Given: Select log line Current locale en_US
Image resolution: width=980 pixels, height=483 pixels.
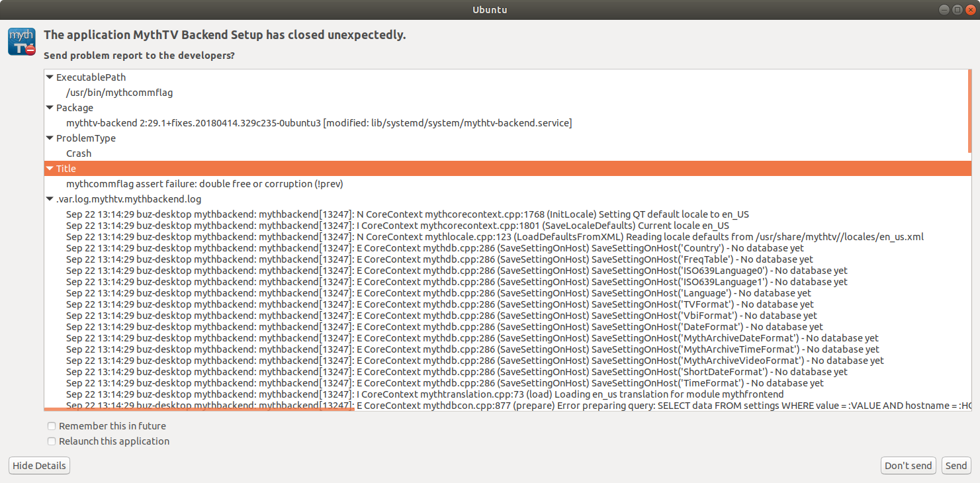Looking at the screenshot, I should [x=398, y=226].
